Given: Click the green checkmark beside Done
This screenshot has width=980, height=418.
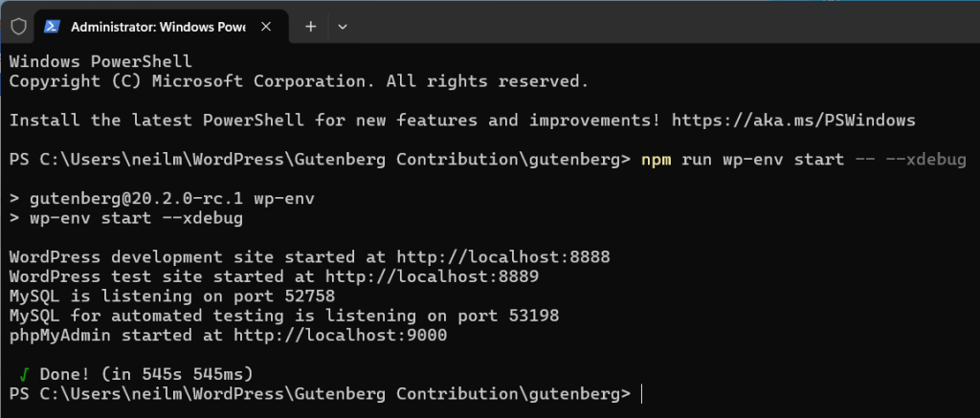Looking at the screenshot, I should pos(21,372).
